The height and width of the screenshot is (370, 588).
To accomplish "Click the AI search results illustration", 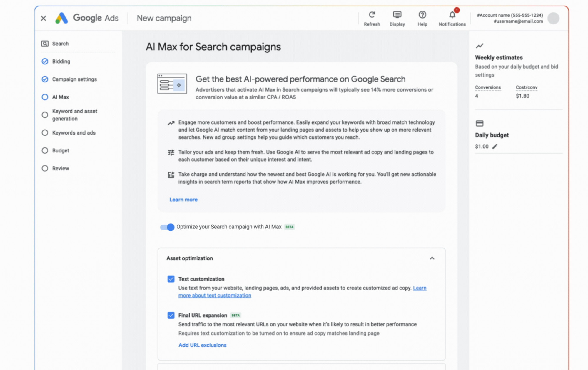I will pyautogui.click(x=172, y=84).
